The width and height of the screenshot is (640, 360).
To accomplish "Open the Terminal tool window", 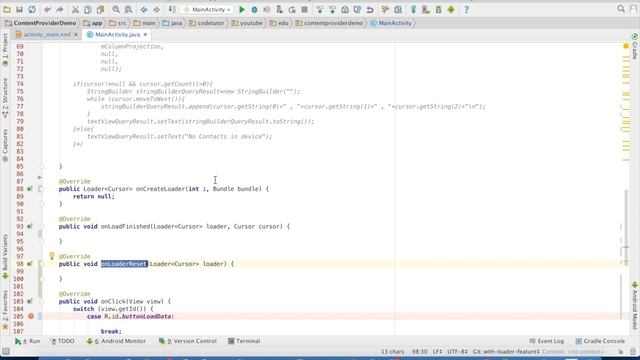I will 244,341.
